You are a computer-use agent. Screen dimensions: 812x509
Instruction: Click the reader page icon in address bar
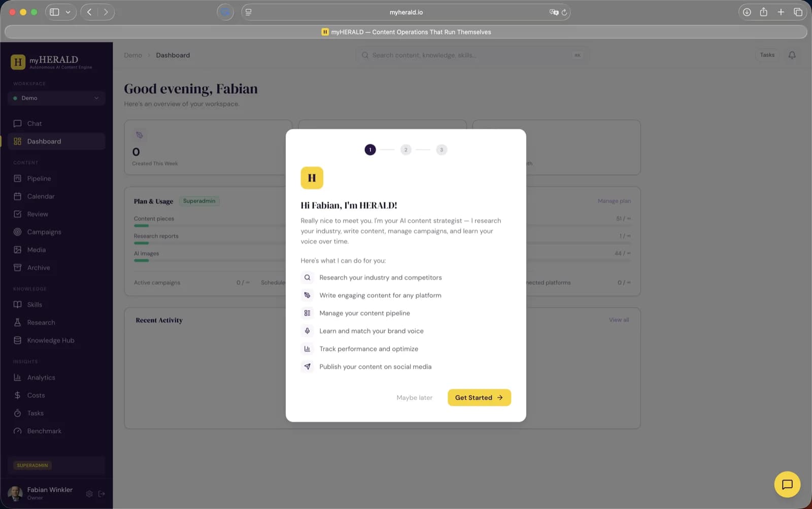(x=248, y=12)
